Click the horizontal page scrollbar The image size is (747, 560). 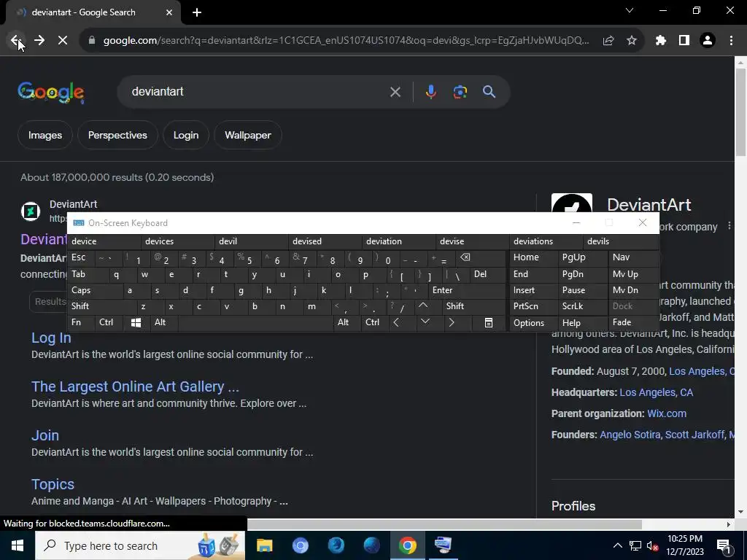444,524
